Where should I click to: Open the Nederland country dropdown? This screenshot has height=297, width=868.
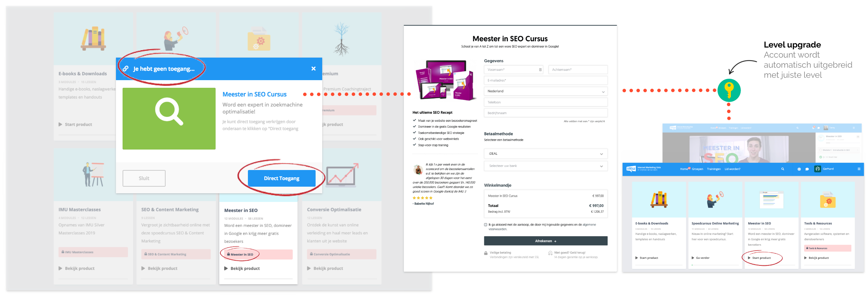(x=546, y=91)
